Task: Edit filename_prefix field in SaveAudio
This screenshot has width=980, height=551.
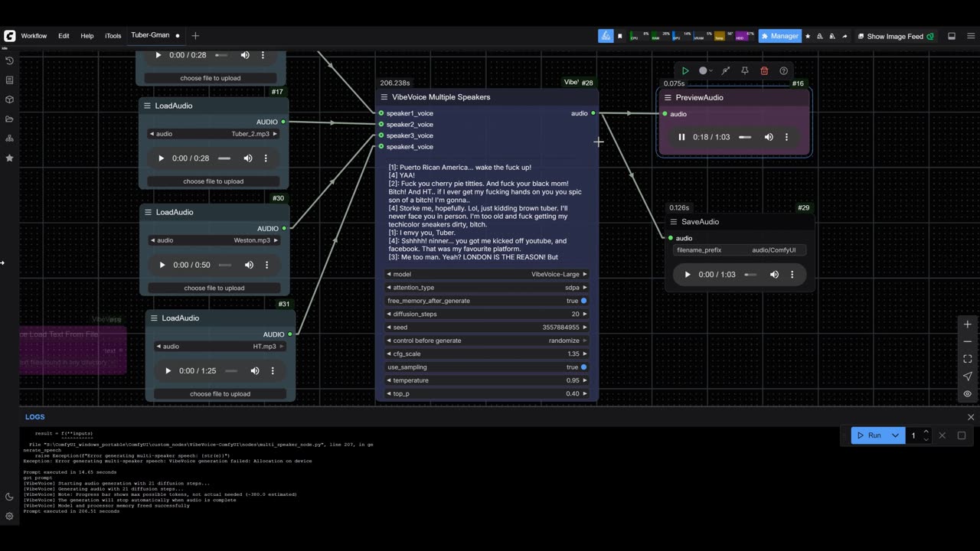Action: click(x=740, y=250)
